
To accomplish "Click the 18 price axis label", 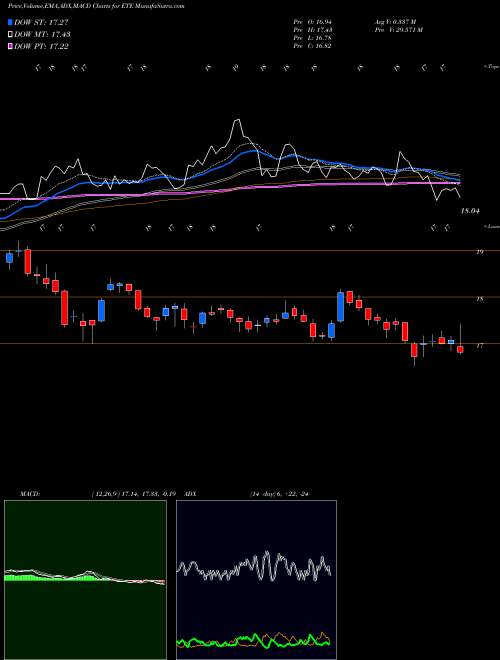I will [x=479, y=299].
